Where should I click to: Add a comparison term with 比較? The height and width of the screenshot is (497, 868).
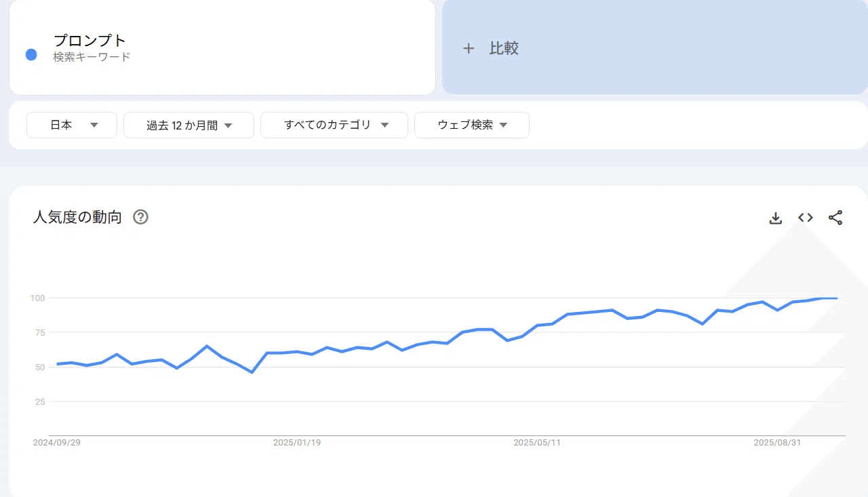click(655, 47)
